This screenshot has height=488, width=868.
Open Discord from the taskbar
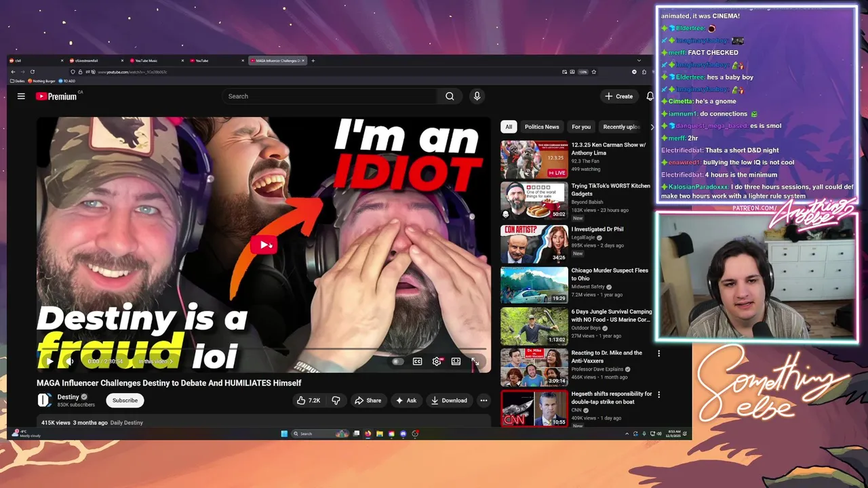coord(403,434)
